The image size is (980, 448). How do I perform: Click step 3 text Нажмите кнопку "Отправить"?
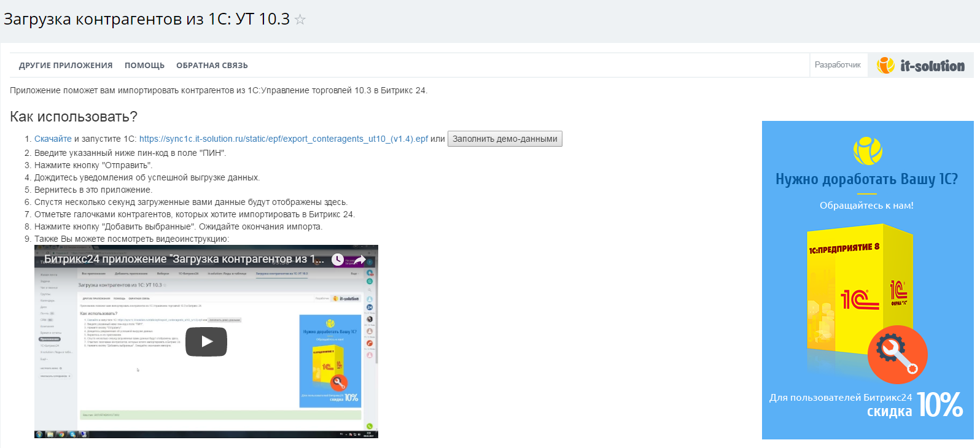coord(93,165)
